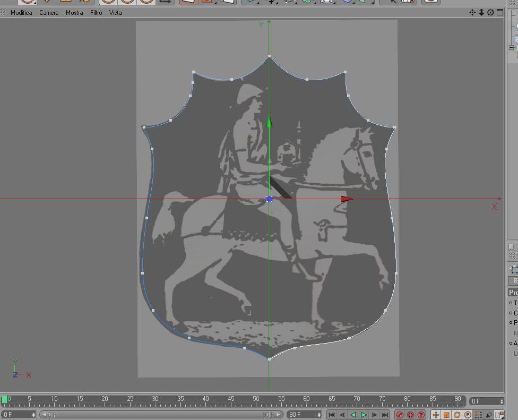Toggle the Rotation keyframe circular arrows icon
518x420 pixels.
[457, 415]
